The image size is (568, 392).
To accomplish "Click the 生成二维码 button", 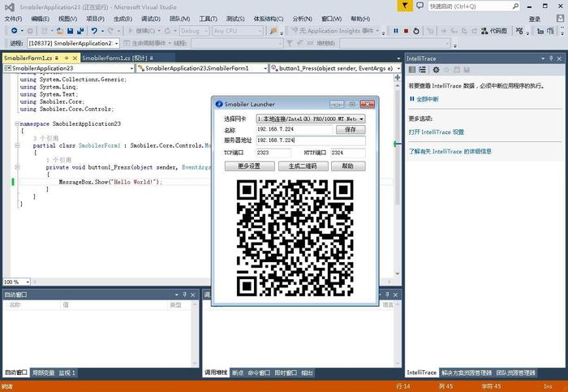I will 303,166.
